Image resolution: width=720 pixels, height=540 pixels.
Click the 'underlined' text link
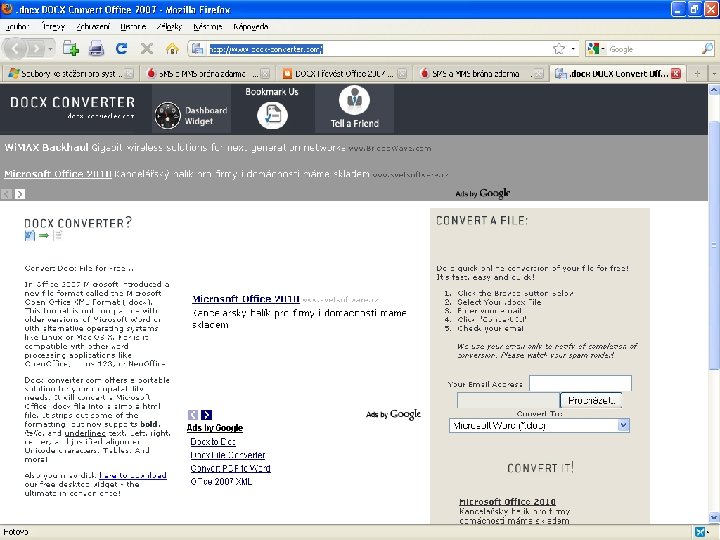pos(85,433)
